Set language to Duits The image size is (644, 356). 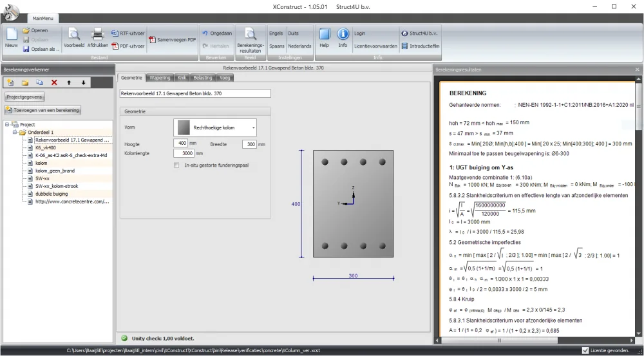point(293,33)
